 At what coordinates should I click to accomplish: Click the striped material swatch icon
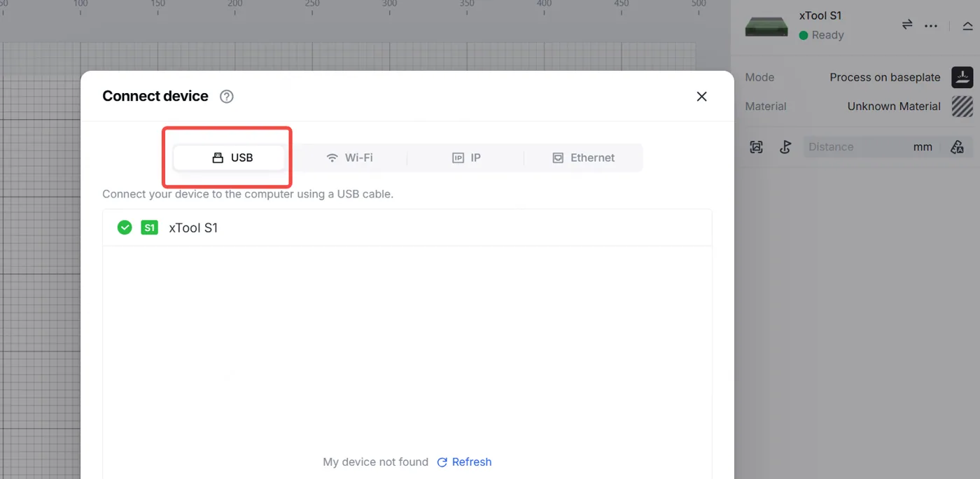[x=962, y=106]
